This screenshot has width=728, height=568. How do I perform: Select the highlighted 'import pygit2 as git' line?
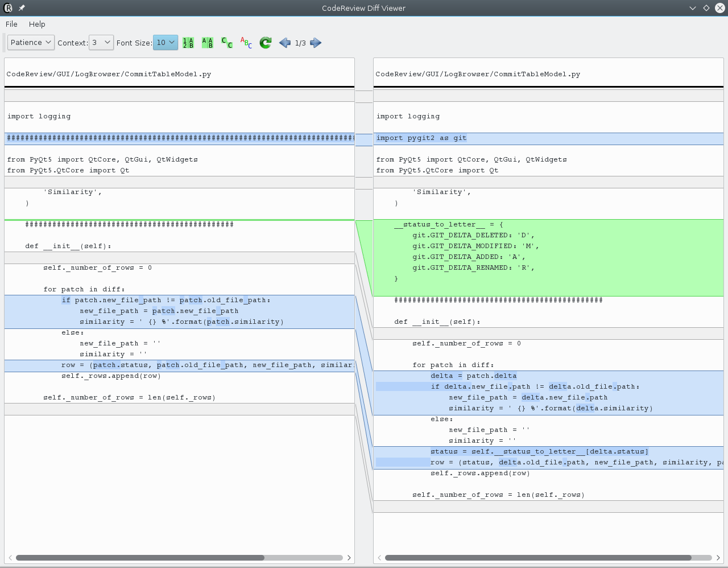coord(420,138)
